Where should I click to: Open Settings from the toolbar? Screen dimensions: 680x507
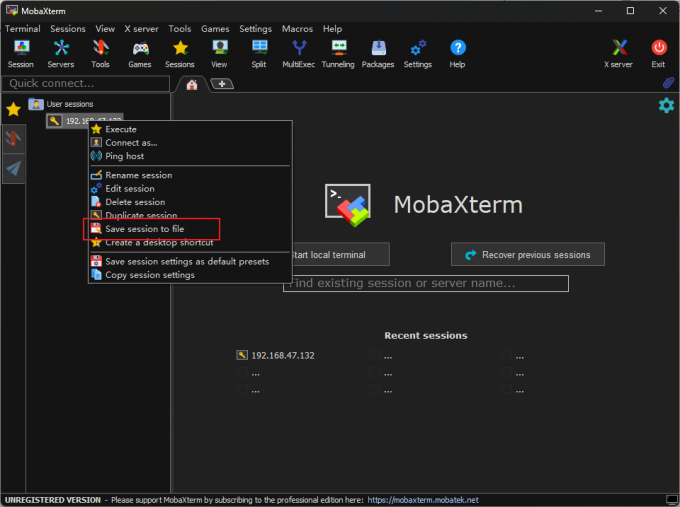point(418,54)
